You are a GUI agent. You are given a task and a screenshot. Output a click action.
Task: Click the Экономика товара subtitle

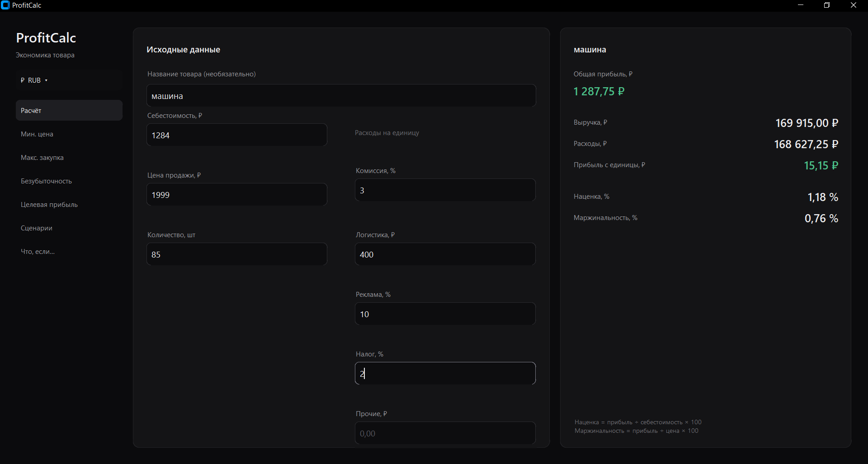point(45,55)
